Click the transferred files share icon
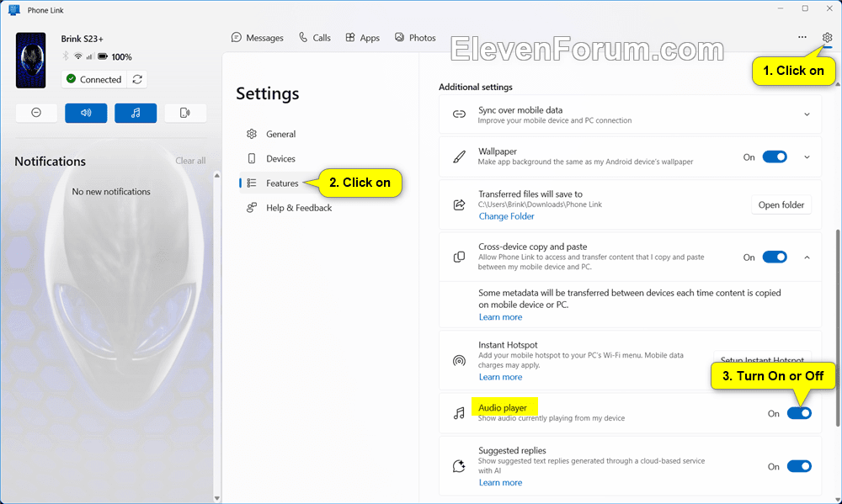 459,204
